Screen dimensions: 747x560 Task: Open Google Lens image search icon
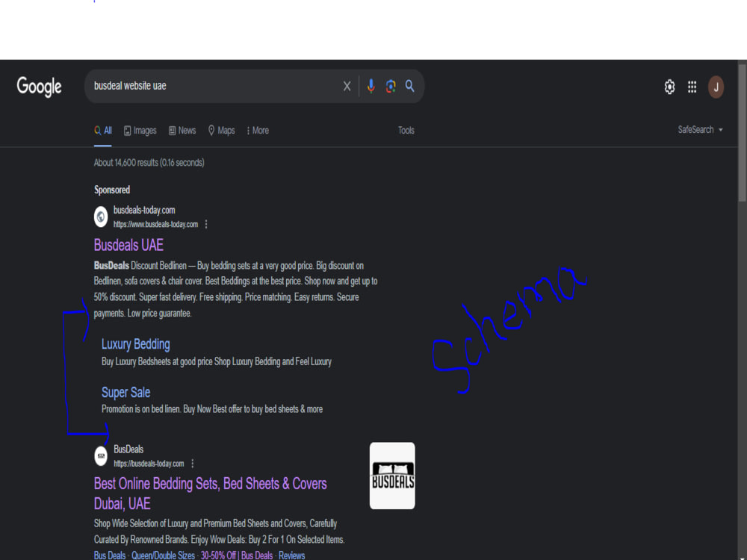pos(391,86)
